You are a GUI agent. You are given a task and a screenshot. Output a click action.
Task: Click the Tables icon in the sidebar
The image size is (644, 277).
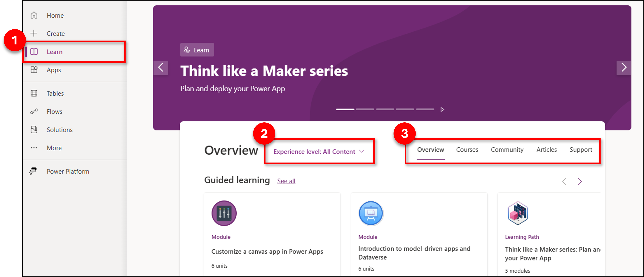click(34, 93)
